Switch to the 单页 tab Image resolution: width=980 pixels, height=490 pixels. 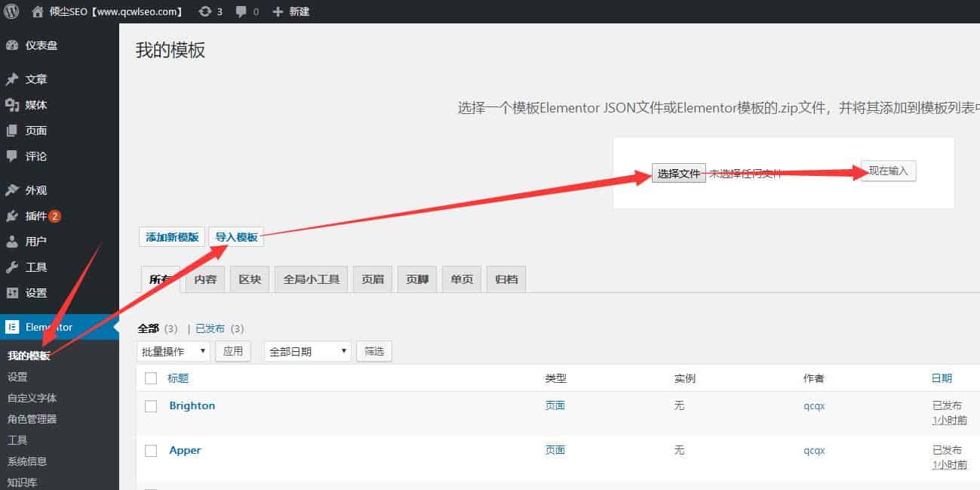[462, 279]
